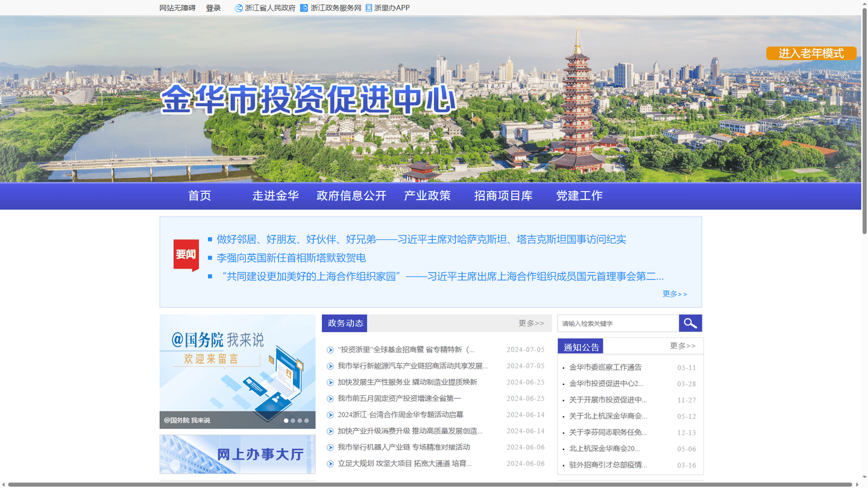Switch to the 通知公告 tab
The height and width of the screenshot is (488, 868).
581,347
